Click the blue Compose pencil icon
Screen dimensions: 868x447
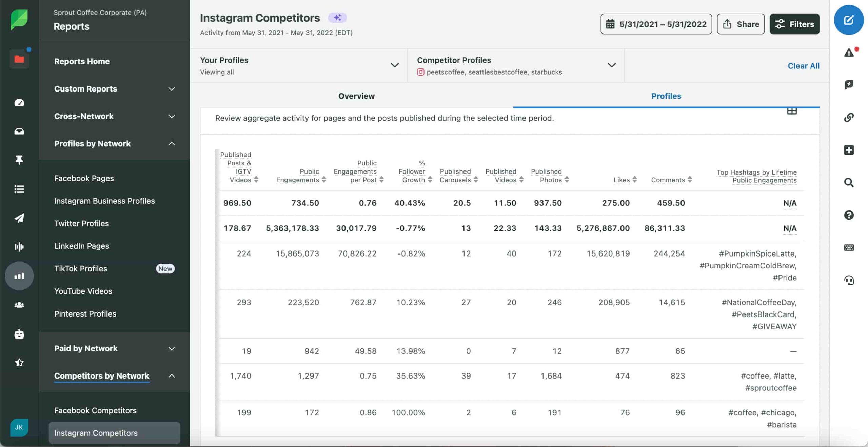pos(848,20)
